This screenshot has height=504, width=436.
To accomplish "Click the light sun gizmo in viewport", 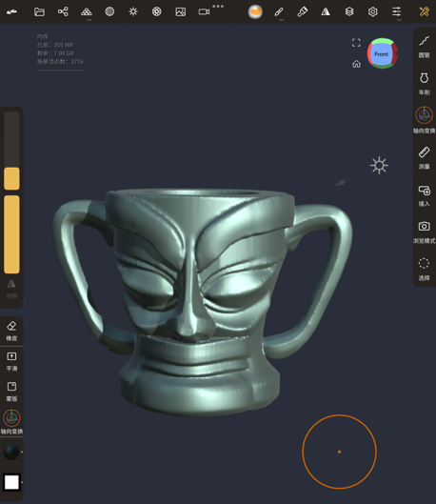I will (379, 166).
